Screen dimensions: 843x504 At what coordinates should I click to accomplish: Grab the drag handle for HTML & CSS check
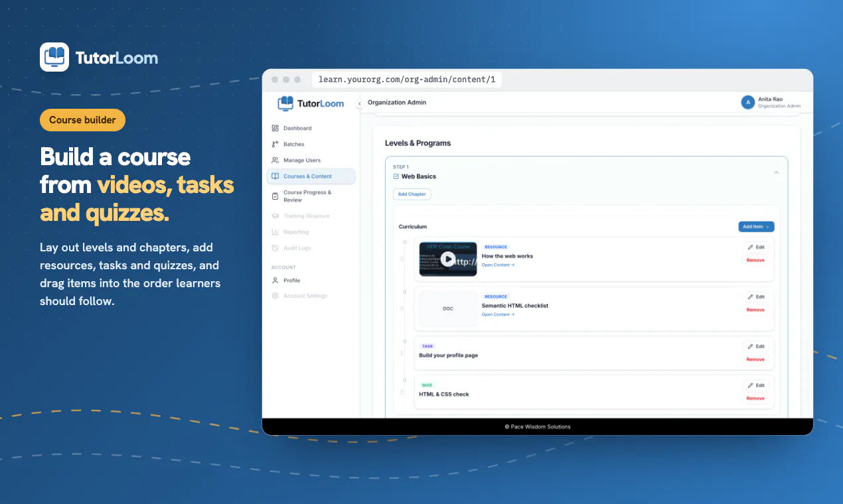pyautogui.click(x=402, y=392)
